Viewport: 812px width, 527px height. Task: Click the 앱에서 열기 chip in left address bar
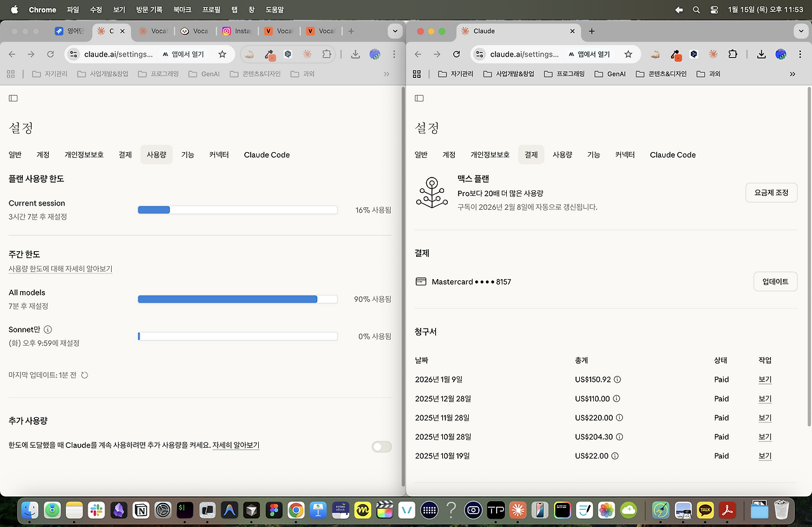tap(183, 55)
